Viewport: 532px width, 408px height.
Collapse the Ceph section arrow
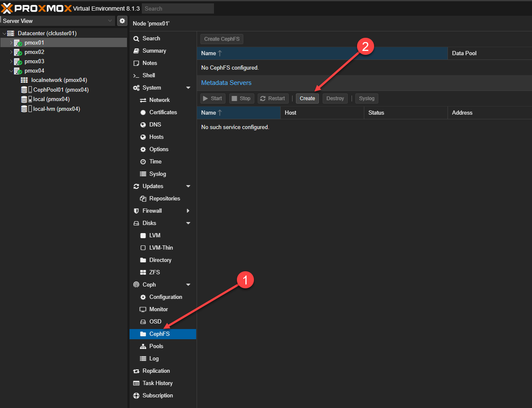pyautogui.click(x=188, y=285)
